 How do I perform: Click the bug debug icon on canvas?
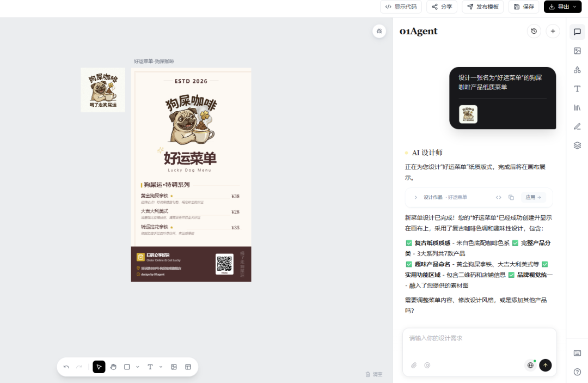tap(379, 31)
